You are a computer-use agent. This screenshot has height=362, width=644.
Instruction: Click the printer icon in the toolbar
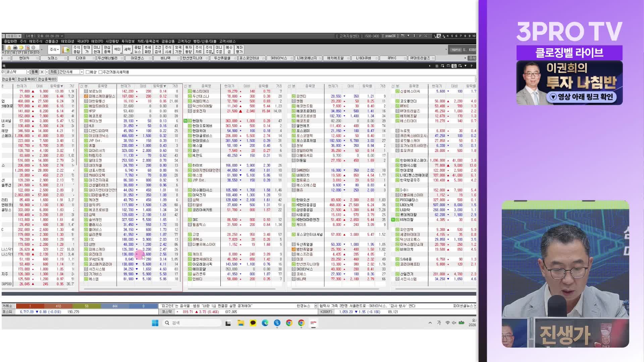(15, 48)
